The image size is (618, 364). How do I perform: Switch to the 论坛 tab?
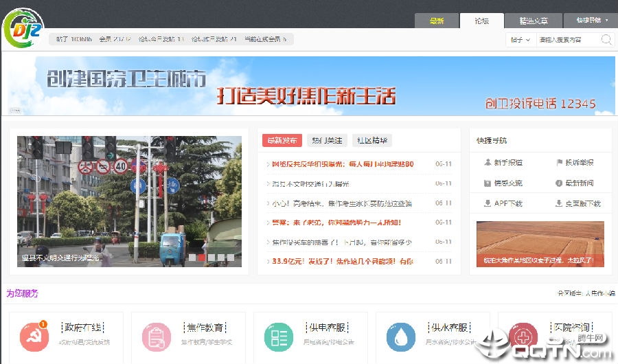pyautogui.click(x=481, y=21)
